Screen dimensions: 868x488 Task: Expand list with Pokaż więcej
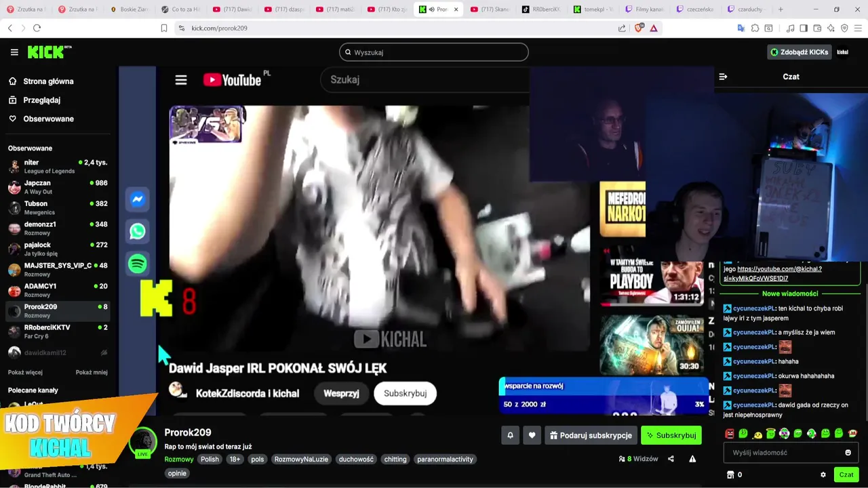click(x=25, y=372)
